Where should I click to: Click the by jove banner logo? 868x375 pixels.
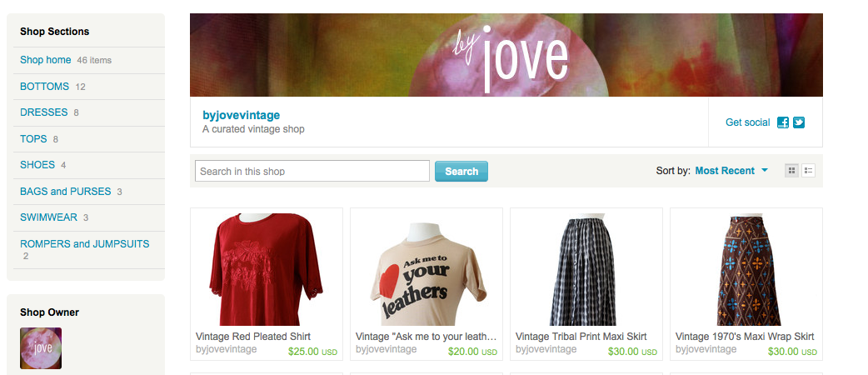pos(511,58)
